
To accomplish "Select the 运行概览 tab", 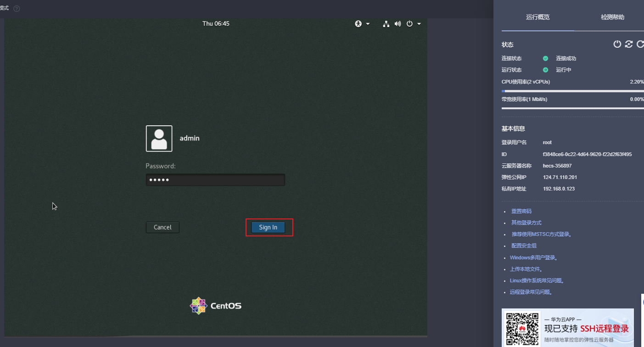I will (538, 17).
